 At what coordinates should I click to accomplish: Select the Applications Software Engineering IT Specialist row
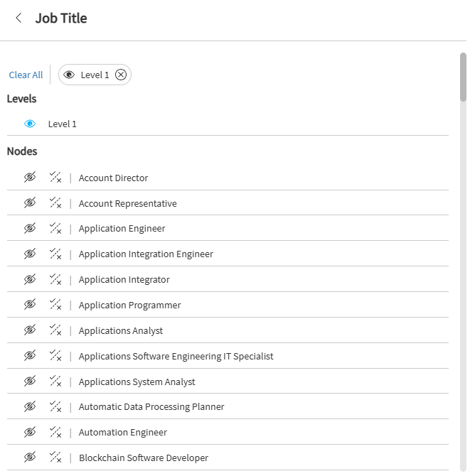[x=228, y=356]
